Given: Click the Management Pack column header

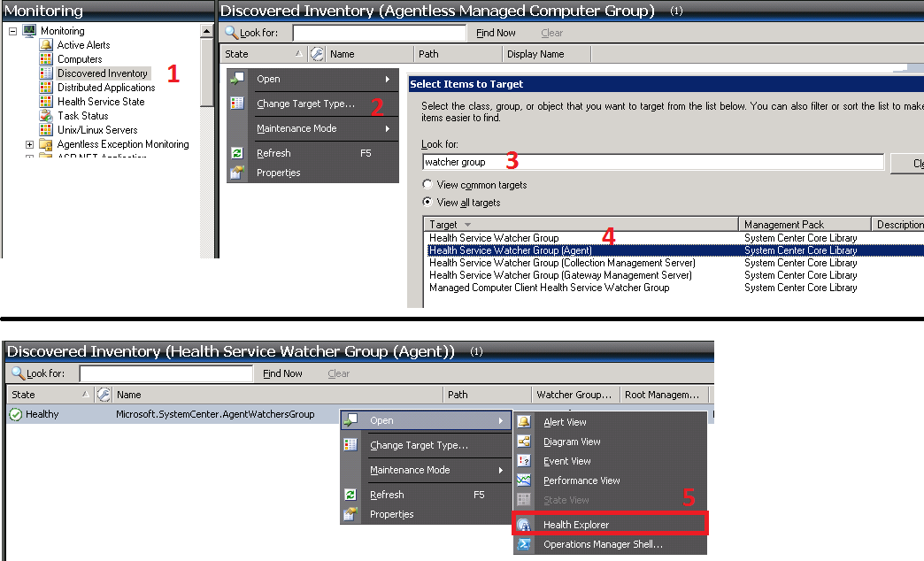Looking at the screenshot, I should (x=805, y=225).
